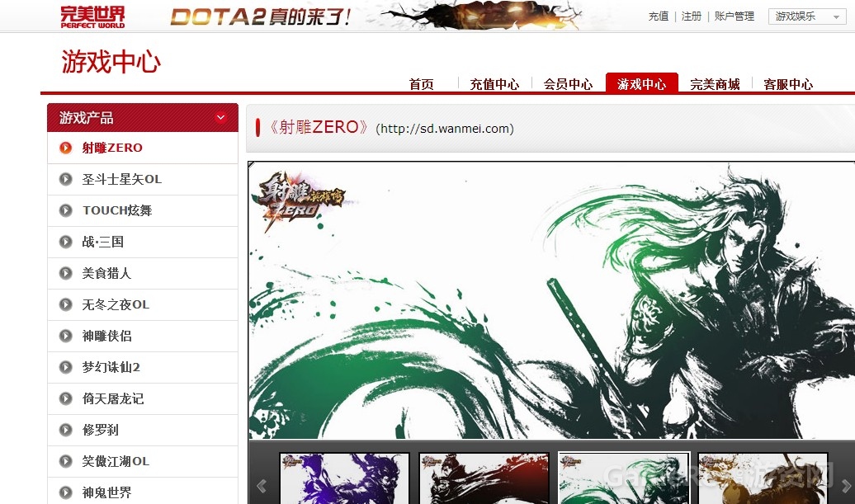Click the play icon beside 神雕侠侣
Screen dimensions: 855x504
tap(65, 337)
